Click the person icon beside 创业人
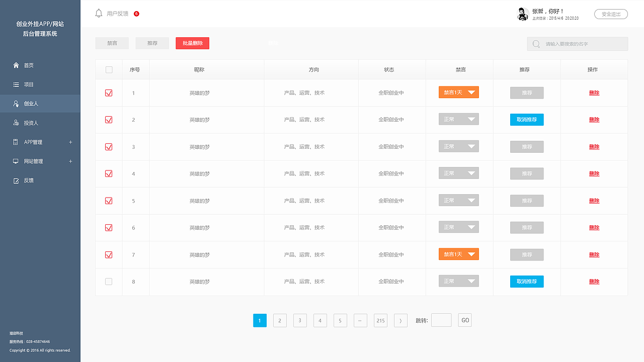644x362 pixels. coord(16,104)
